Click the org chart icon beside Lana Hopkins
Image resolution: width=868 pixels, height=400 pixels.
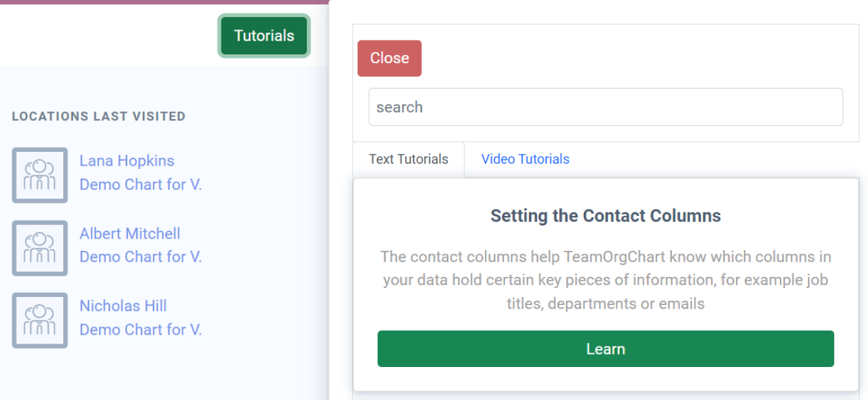coord(40,175)
